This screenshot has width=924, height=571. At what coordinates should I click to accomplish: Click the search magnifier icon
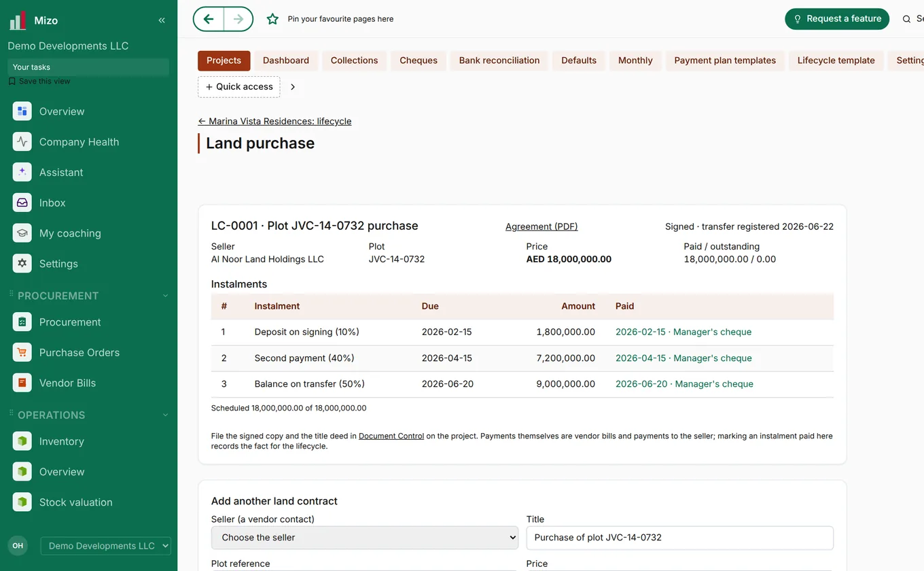[x=906, y=19]
